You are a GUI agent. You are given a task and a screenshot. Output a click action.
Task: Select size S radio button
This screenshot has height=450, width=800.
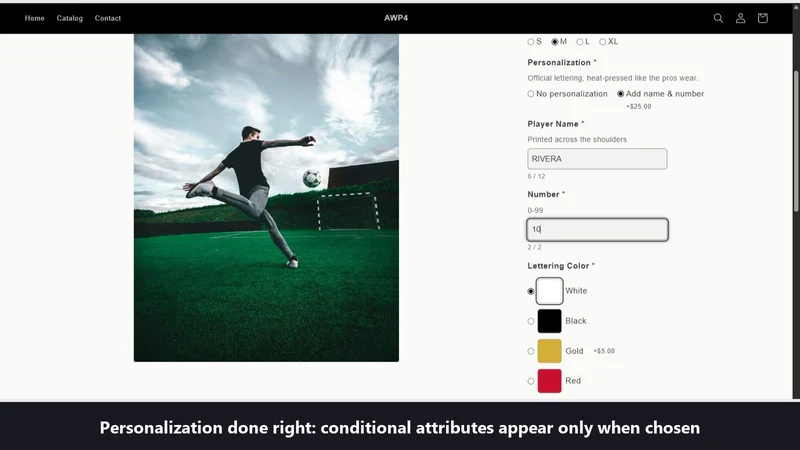(531, 42)
